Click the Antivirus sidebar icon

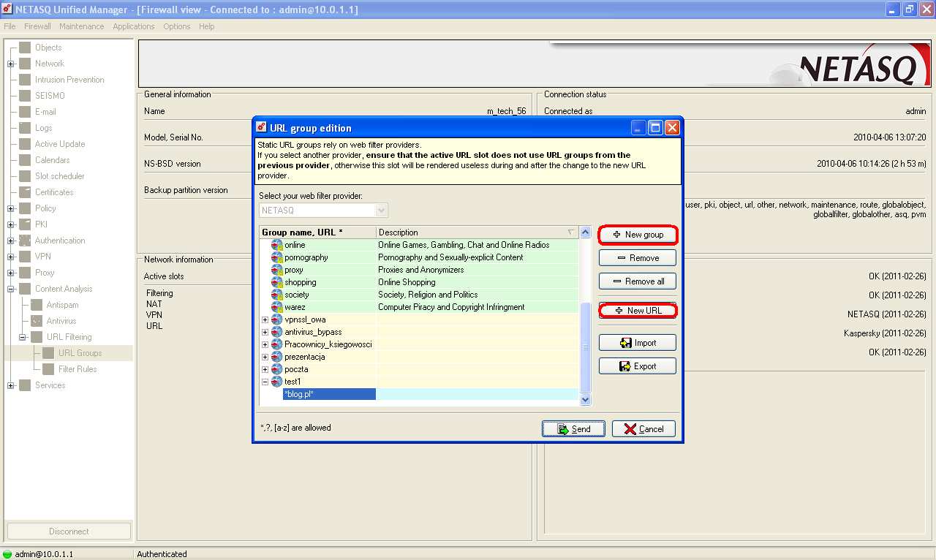[x=37, y=321]
